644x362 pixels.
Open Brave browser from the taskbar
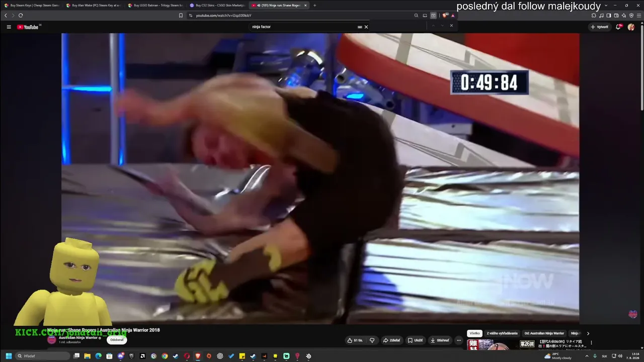click(198, 356)
